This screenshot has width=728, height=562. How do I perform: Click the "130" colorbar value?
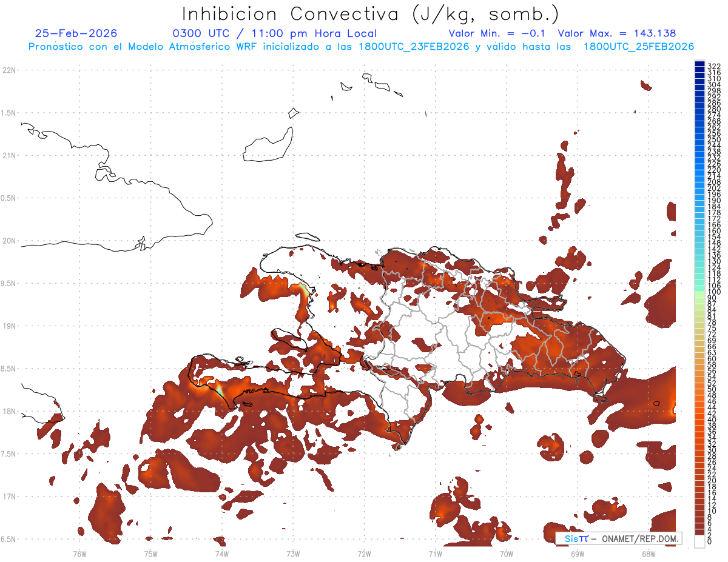click(x=713, y=261)
